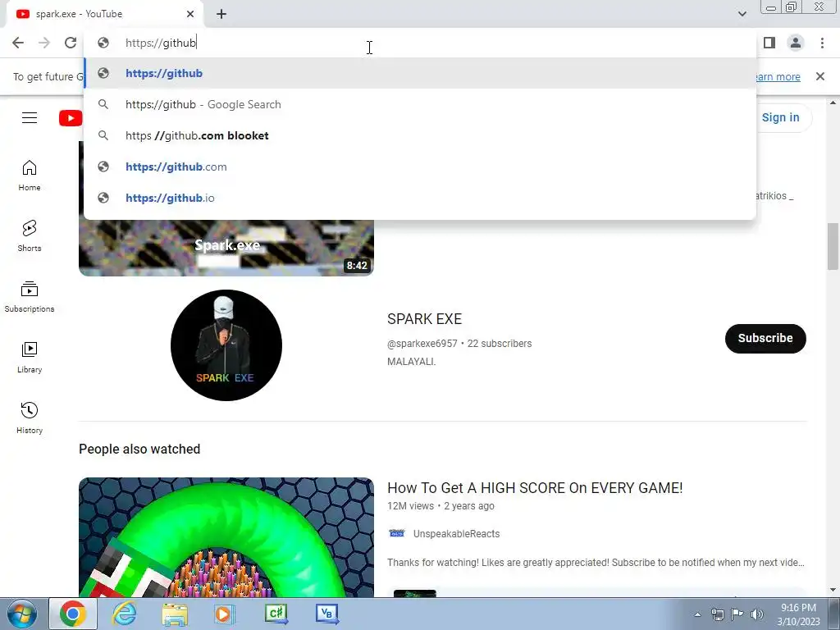
Task: Open the Spark.exe video thumbnail
Action: 226,248
